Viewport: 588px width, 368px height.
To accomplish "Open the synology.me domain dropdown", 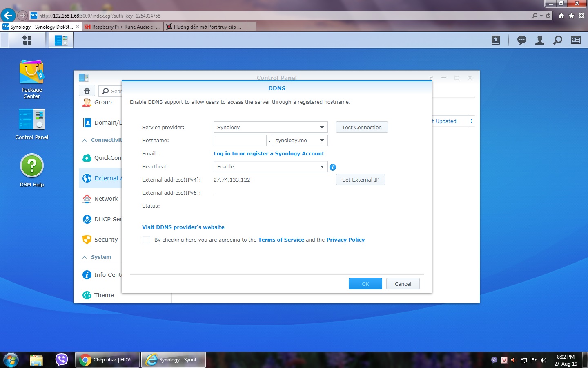I will pyautogui.click(x=300, y=140).
